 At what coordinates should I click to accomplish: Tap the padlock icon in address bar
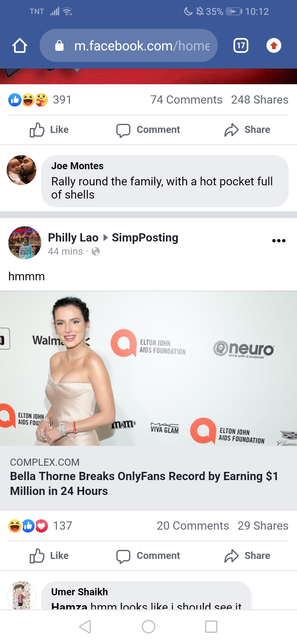pyautogui.click(x=60, y=46)
